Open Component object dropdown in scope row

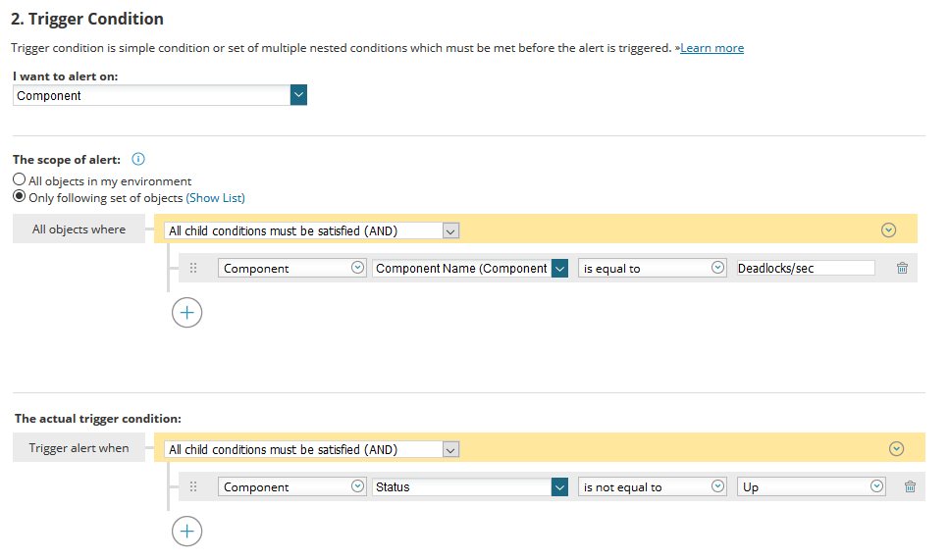click(291, 268)
